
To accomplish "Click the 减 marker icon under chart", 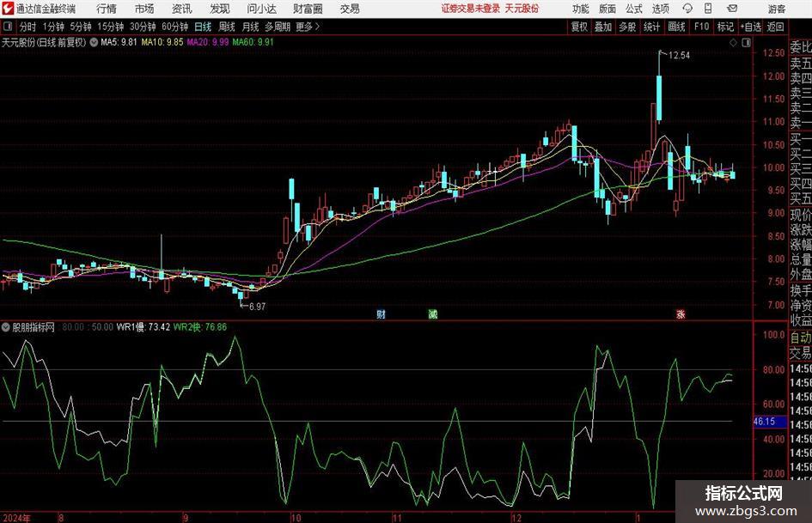I will [x=433, y=313].
